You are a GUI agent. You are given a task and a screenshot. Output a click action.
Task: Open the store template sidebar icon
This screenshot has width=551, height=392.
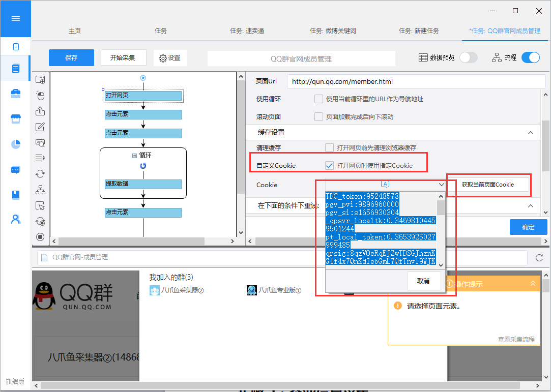(16, 119)
